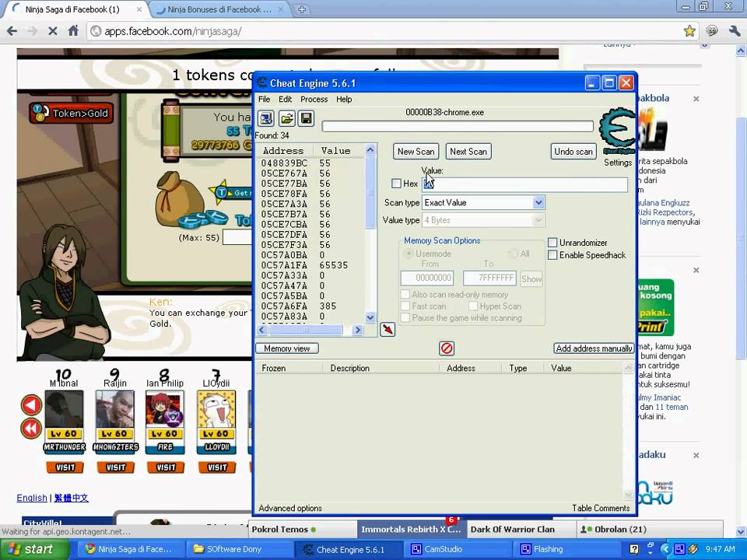Click the VISIT button under MRTHUNDER
This screenshot has height=560, width=747.
click(x=65, y=467)
